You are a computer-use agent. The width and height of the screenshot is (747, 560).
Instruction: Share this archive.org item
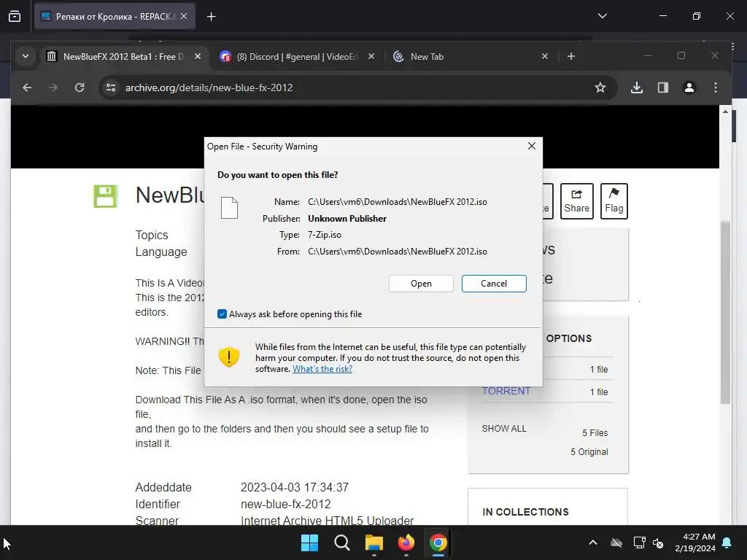point(576,201)
